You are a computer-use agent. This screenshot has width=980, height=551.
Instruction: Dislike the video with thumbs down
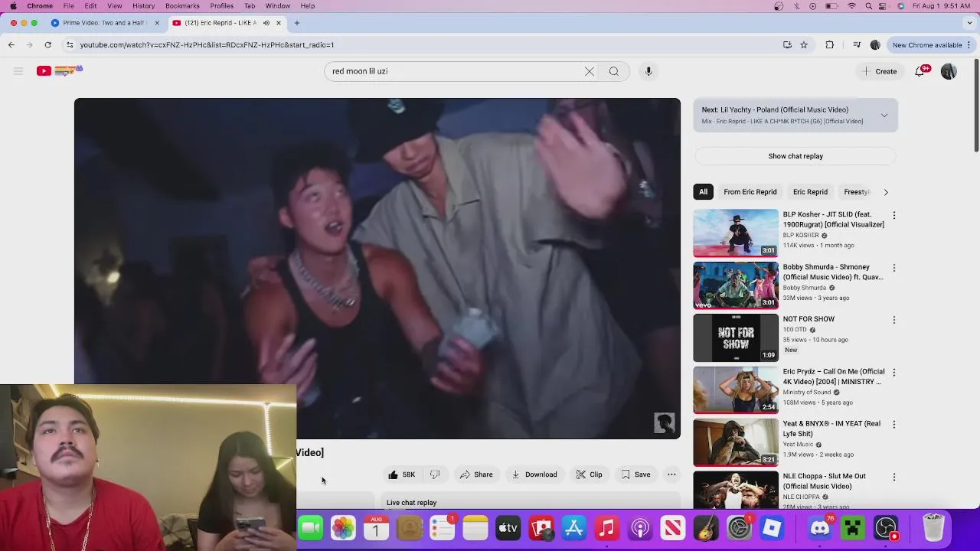point(435,474)
